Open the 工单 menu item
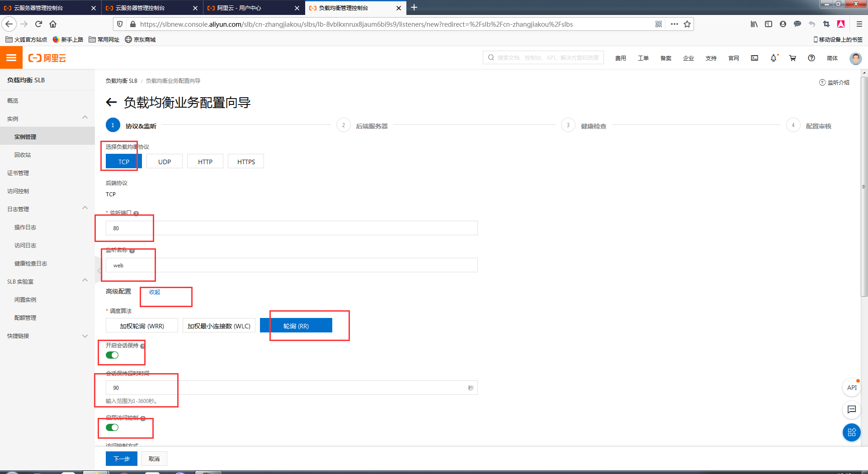This screenshot has height=474, width=868. click(643, 58)
